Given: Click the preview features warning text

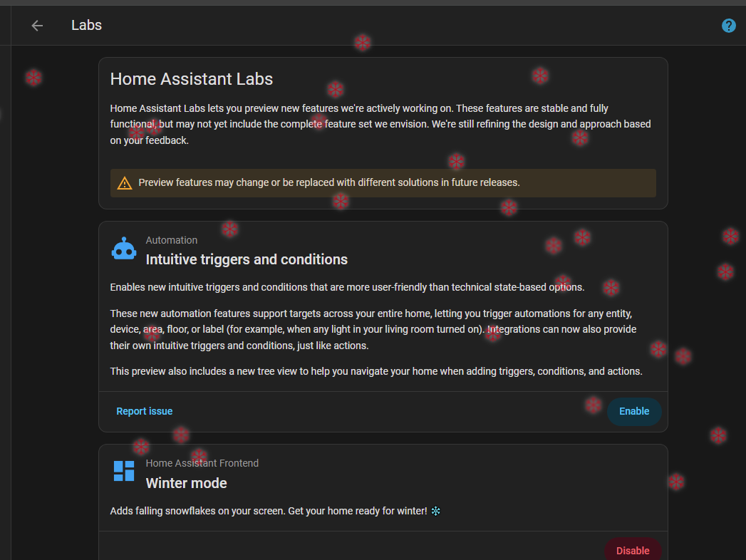Looking at the screenshot, I should pos(328,182).
